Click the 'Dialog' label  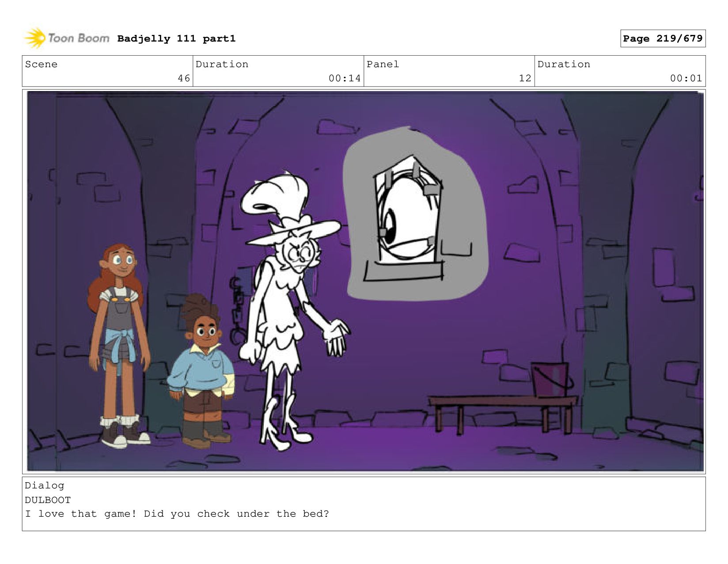tap(44, 485)
